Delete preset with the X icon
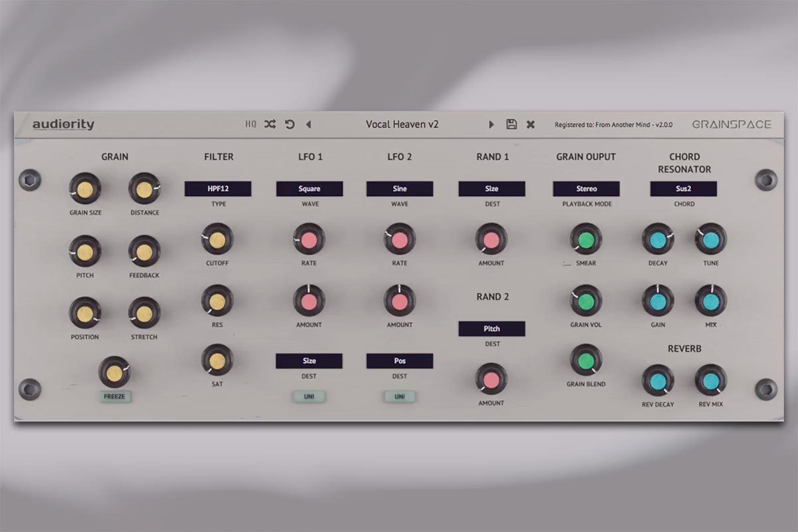This screenshot has width=798, height=532. click(531, 124)
